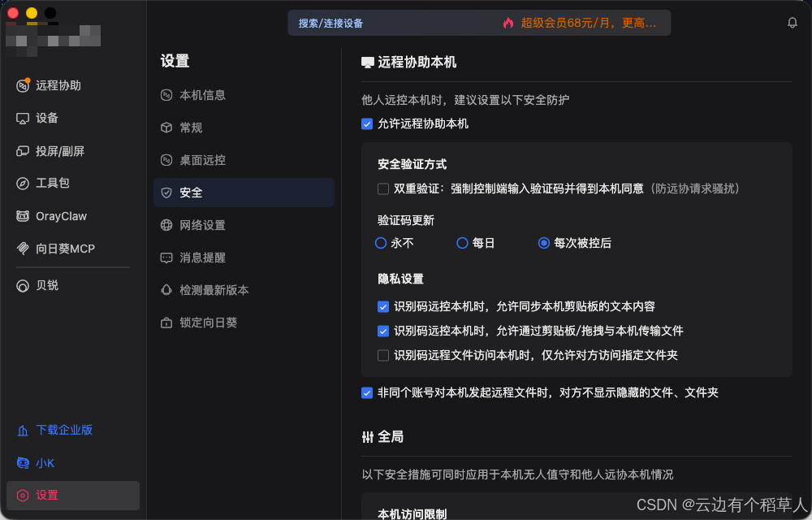Open 投屏/副屏 screen casting icon
The image size is (812, 520).
(23, 151)
